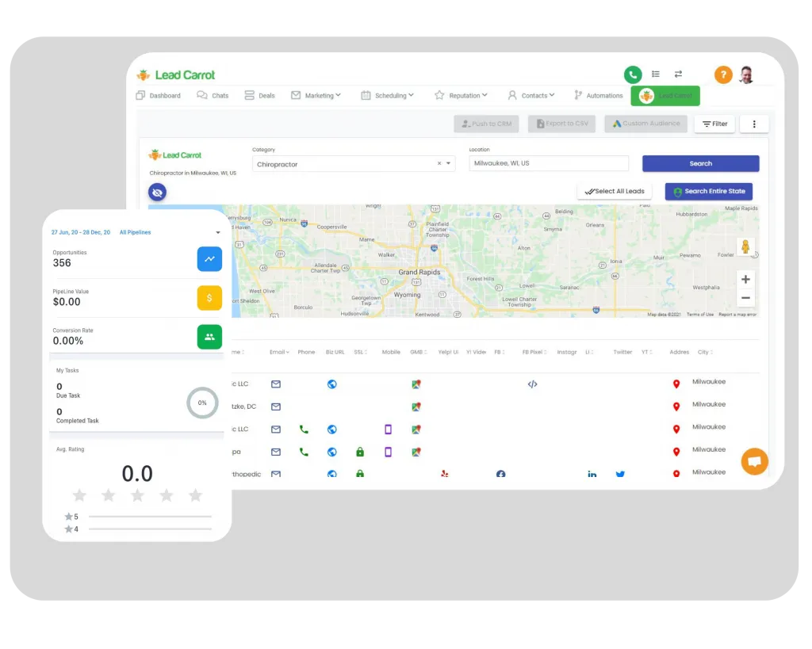Click the 5-star rating bar

150,517
